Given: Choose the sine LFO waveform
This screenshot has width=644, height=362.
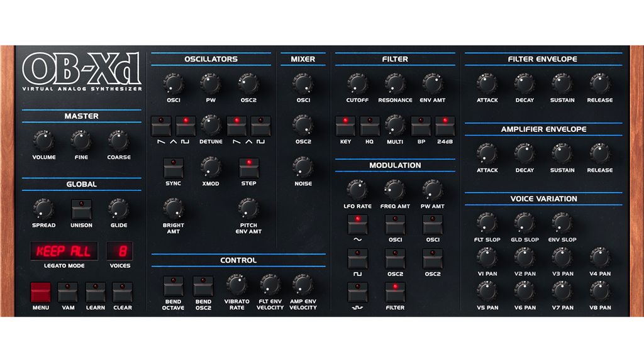Looking at the screenshot, I should tap(358, 225).
